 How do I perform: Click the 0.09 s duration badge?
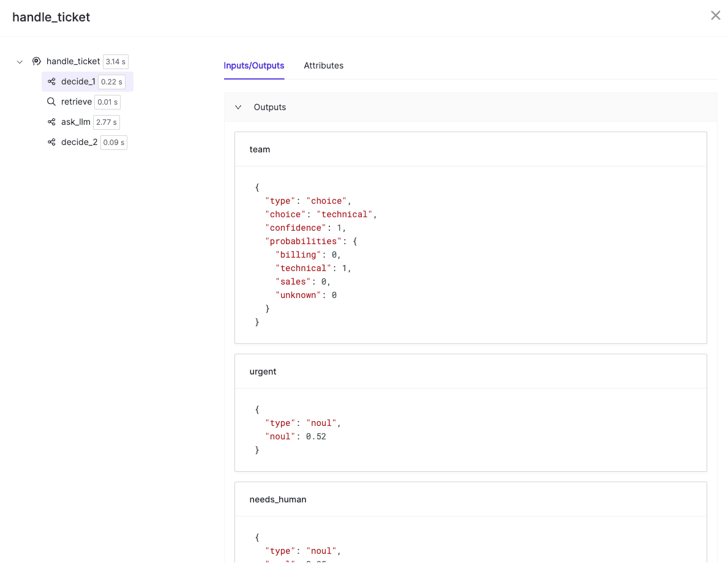114,143
